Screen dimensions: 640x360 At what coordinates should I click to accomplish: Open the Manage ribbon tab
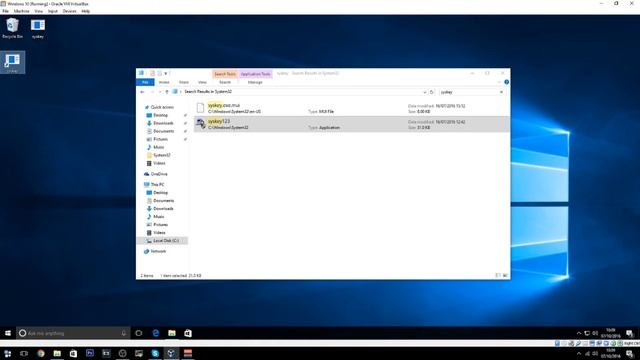pyautogui.click(x=255, y=82)
